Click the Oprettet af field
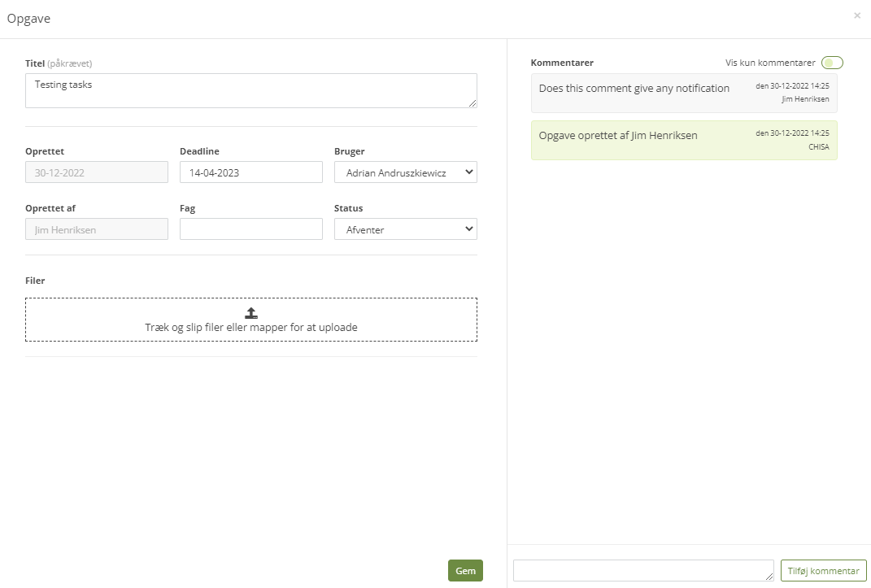This screenshot has width=871, height=588. pos(96,229)
